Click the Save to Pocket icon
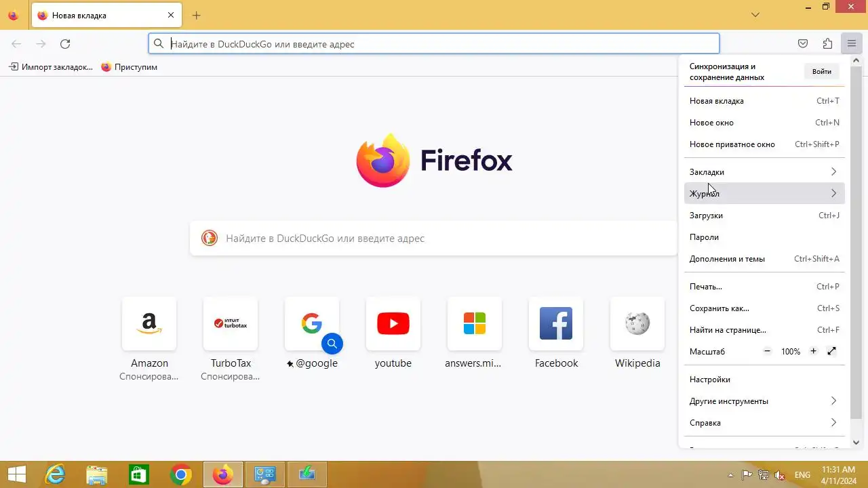The image size is (868, 488). [x=803, y=44]
